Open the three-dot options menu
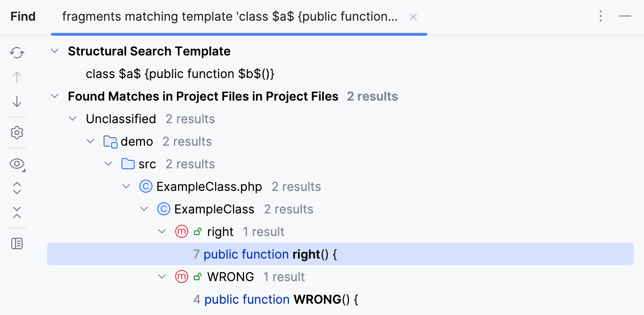 click(x=600, y=17)
